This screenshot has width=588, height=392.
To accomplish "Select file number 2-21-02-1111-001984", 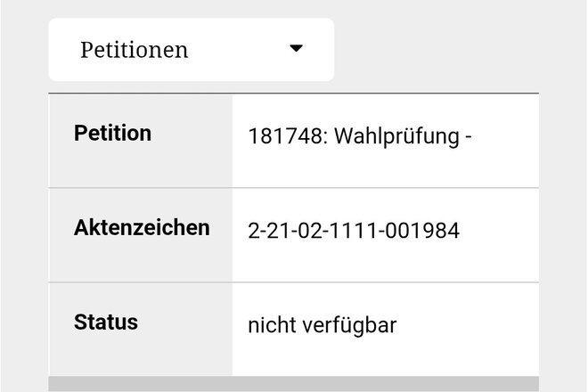I will (x=354, y=232).
